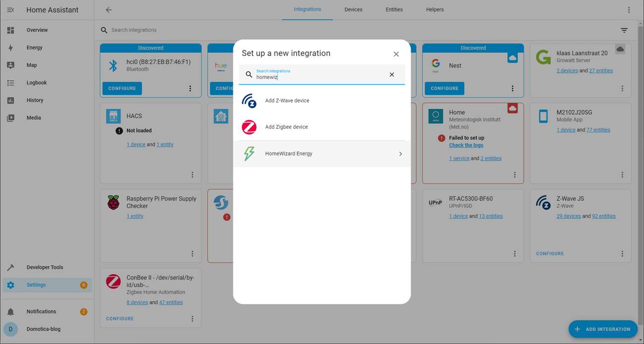Click Check the logs on Met.no card
Viewport: 644px width, 344px height.
point(466,146)
